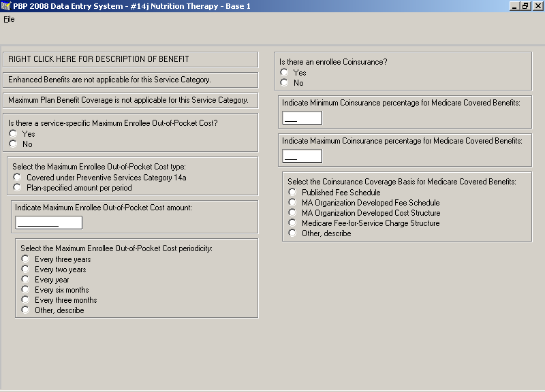Select Every year periodicity
The width and height of the screenshot is (545, 392).
25,279
